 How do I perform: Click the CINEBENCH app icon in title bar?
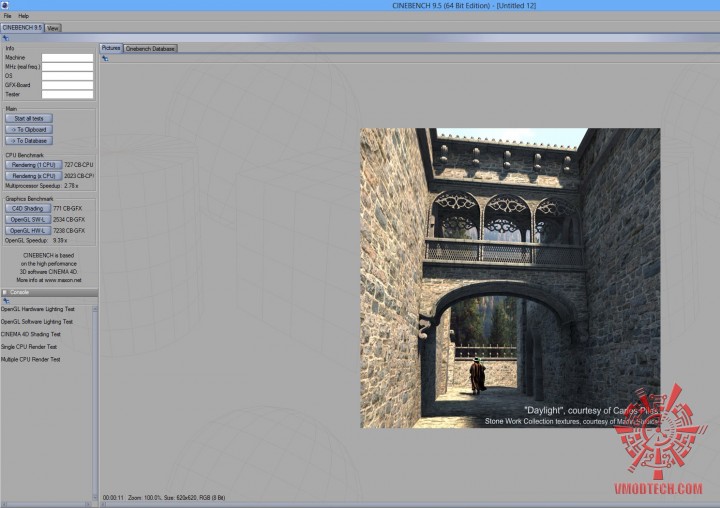(5, 5)
